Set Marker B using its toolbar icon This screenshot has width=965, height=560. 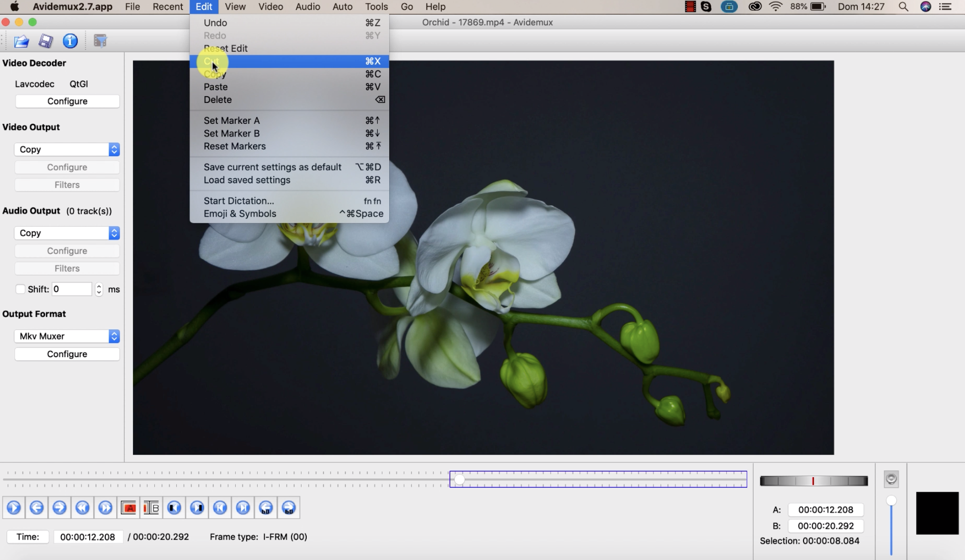click(151, 508)
